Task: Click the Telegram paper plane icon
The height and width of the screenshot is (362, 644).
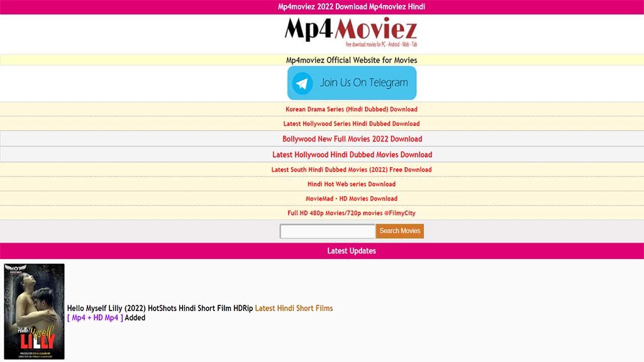Action: click(303, 84)
